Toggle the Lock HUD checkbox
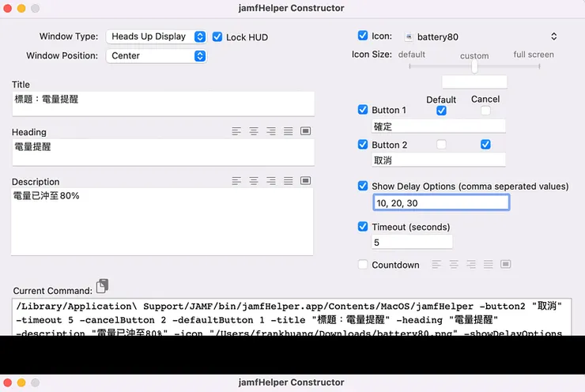 coord(217,37)
